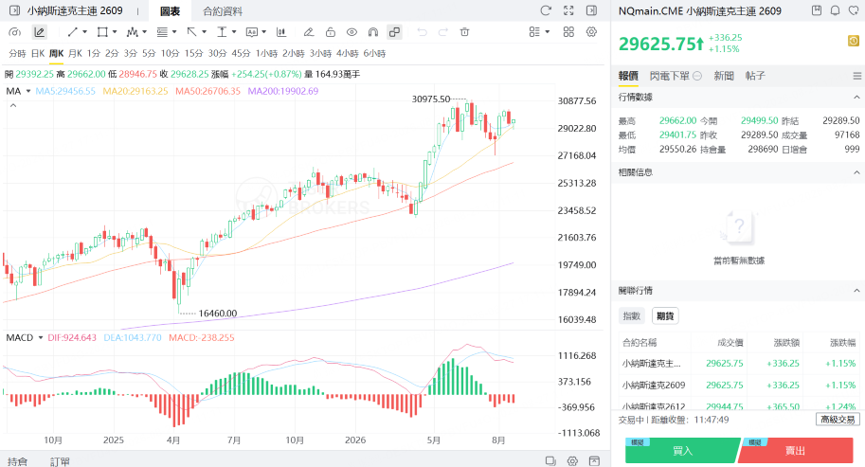This screenshot has height=467, width=865.
Task: Open chart settings gear in toolbar
Action: coord(591,32)
